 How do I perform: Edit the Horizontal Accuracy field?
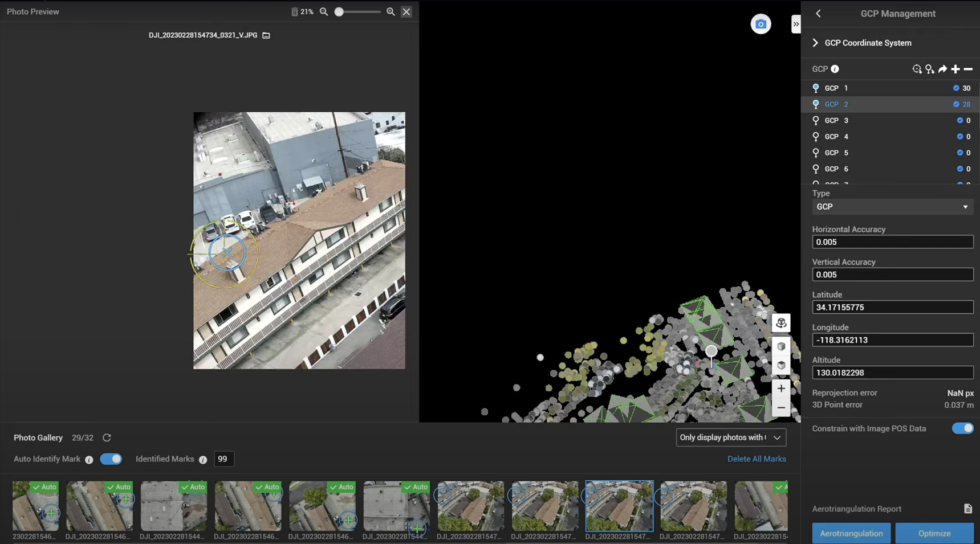click(x=892, y=242)
